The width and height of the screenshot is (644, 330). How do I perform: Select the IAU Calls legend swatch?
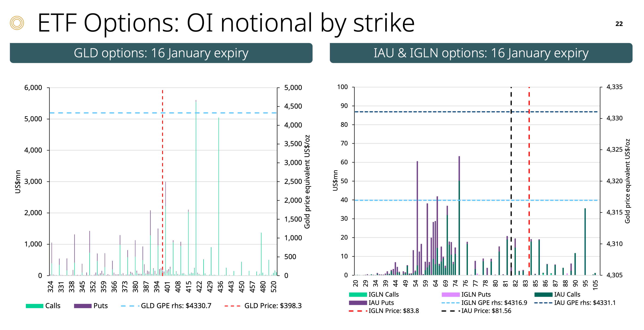[543, 295]
